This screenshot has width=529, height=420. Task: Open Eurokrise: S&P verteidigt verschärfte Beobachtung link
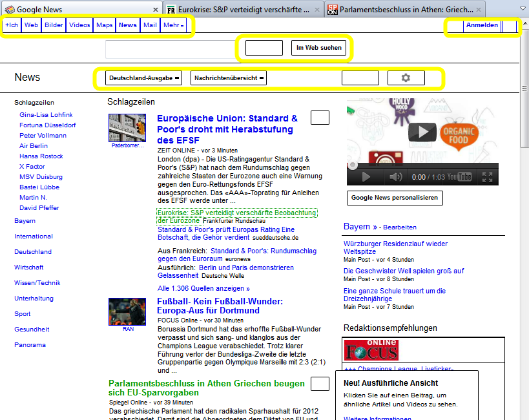(x=237, y=216)
